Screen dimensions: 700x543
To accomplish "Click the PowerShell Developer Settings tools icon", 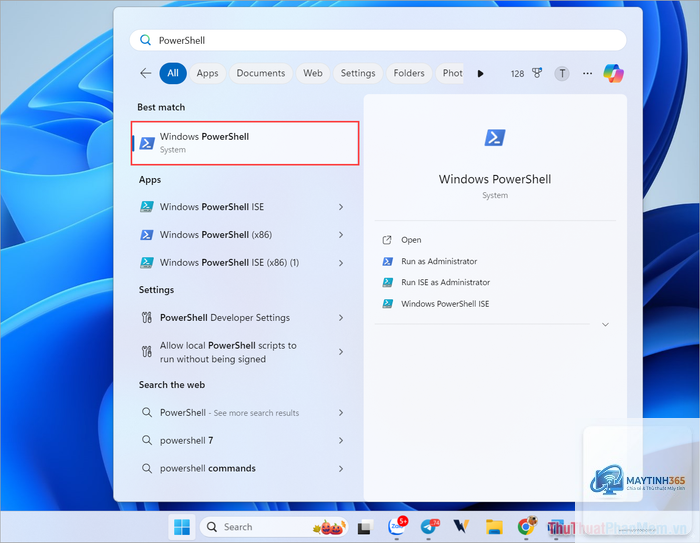I will pos(146,317).
